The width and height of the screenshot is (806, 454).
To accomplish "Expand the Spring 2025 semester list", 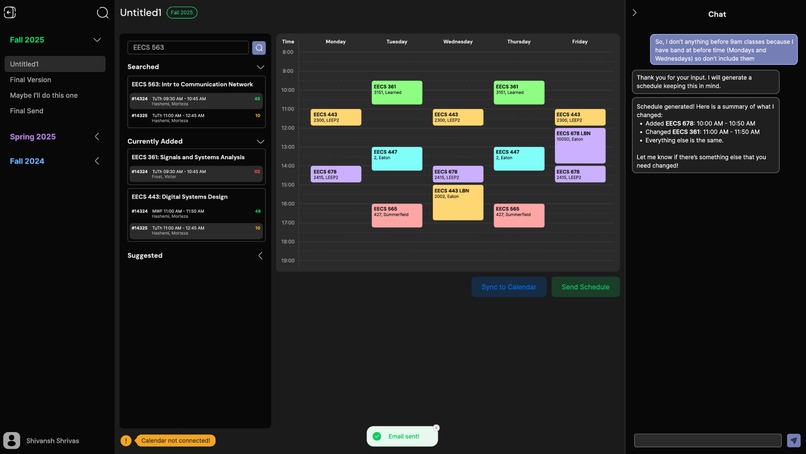I will [x=97, y=136].
